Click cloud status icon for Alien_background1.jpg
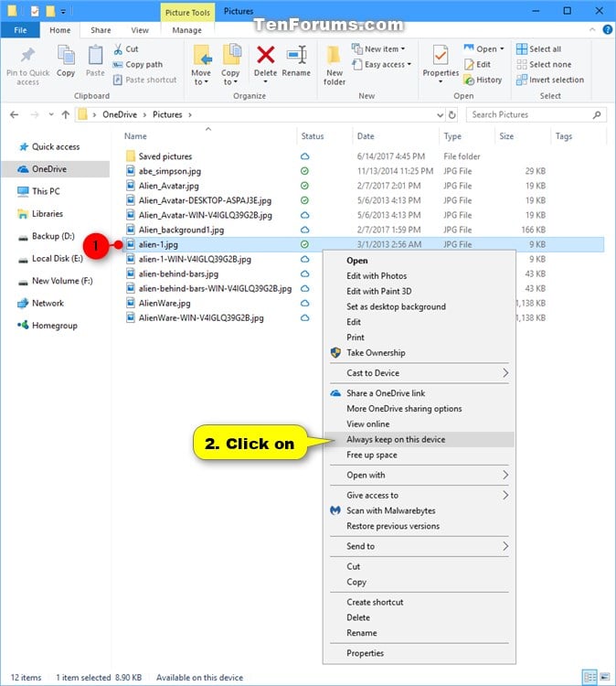The width and height of the screenshot is (616, 686). [x=304, y=230]
